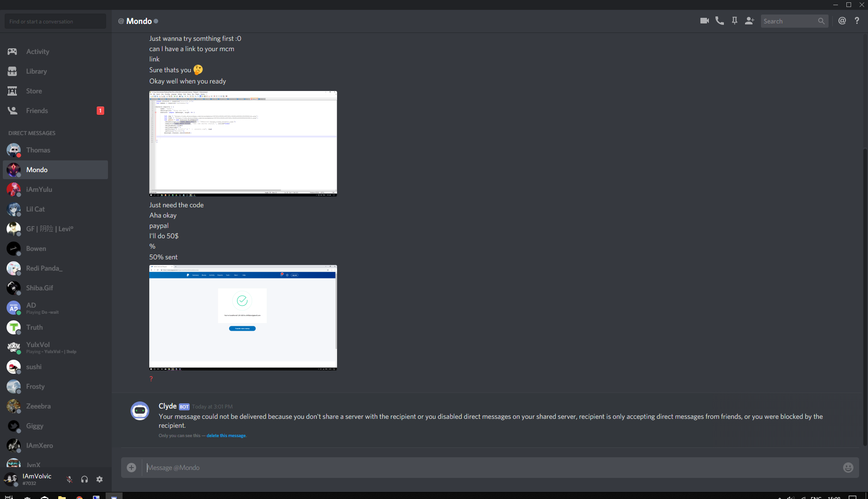Open DM with iAmYulu

(55, 189)
